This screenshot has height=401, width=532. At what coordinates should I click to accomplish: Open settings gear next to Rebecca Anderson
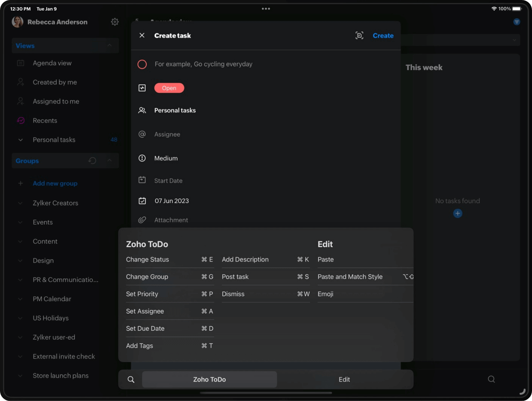[x=115, y=22]
